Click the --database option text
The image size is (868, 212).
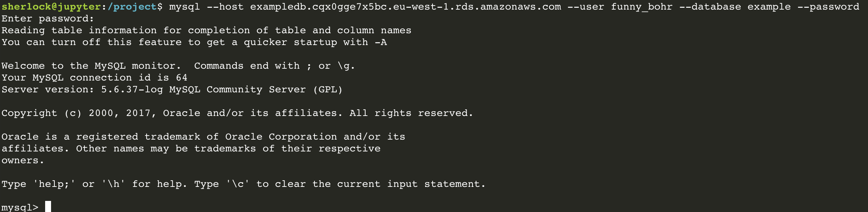[x=710, y=7]
